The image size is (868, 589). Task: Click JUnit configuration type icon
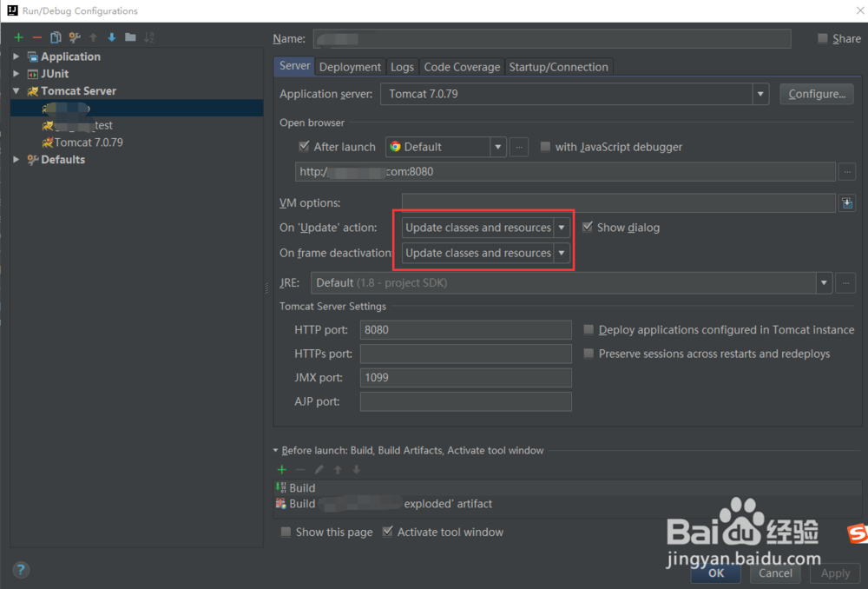33,74
